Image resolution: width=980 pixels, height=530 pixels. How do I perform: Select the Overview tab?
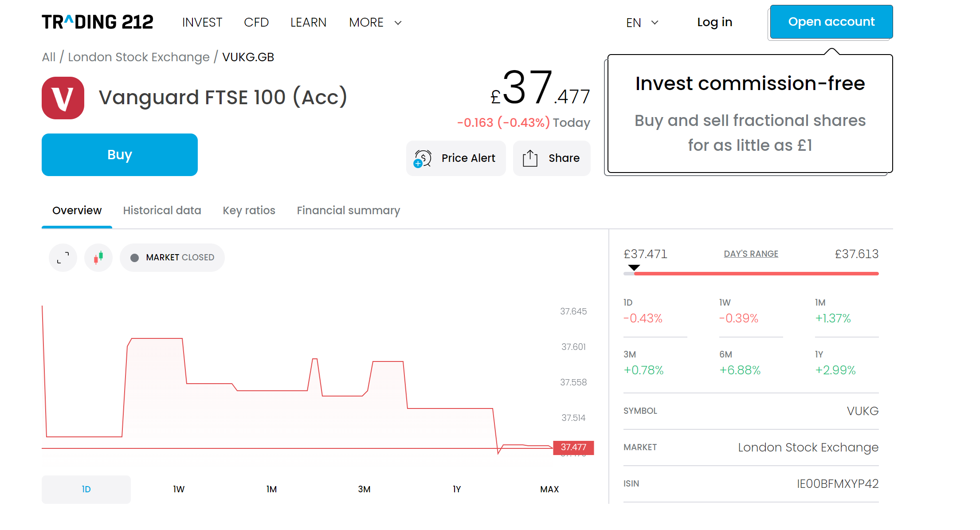[x=77, y=211]
